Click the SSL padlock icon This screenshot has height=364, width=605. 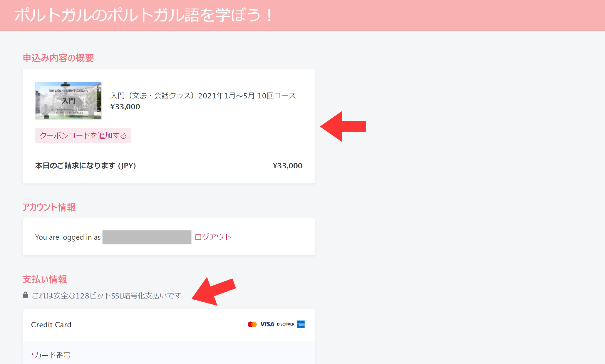26,295
